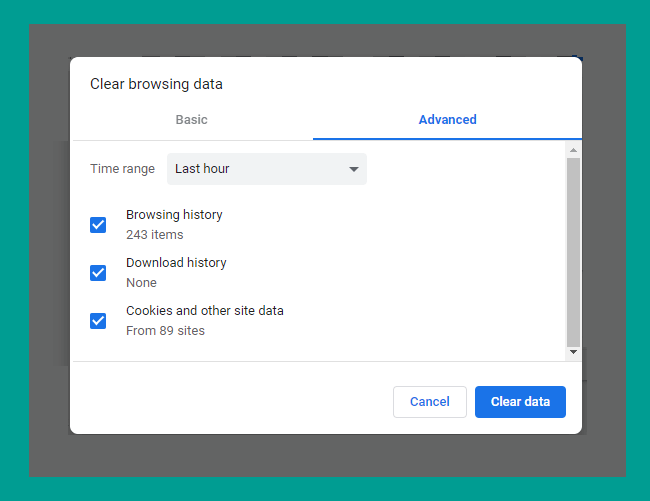Screen dimensions: 650x501
Task: Click the "From 89 sites" text
Action: point(165,331)
